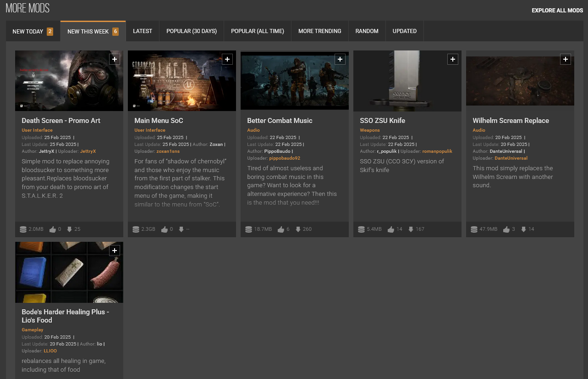Open Bode's Harder Healing Plus - Lio's Food title

pyautogui.click(x=65, y=316)
